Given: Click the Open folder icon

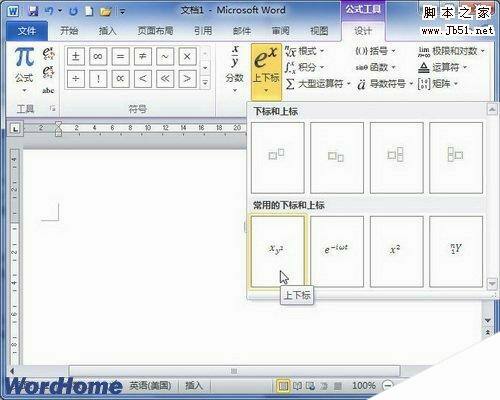Looking at the screenshot, I should 106,12.
